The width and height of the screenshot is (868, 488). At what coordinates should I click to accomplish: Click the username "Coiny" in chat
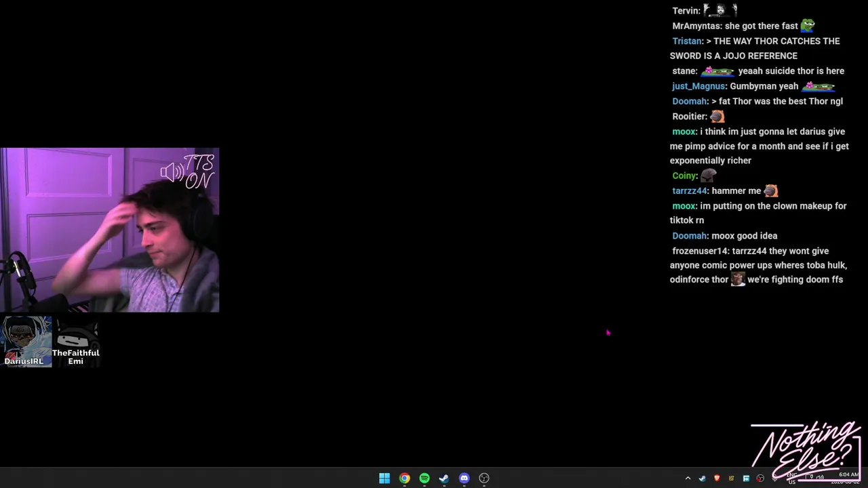(684, 176)
